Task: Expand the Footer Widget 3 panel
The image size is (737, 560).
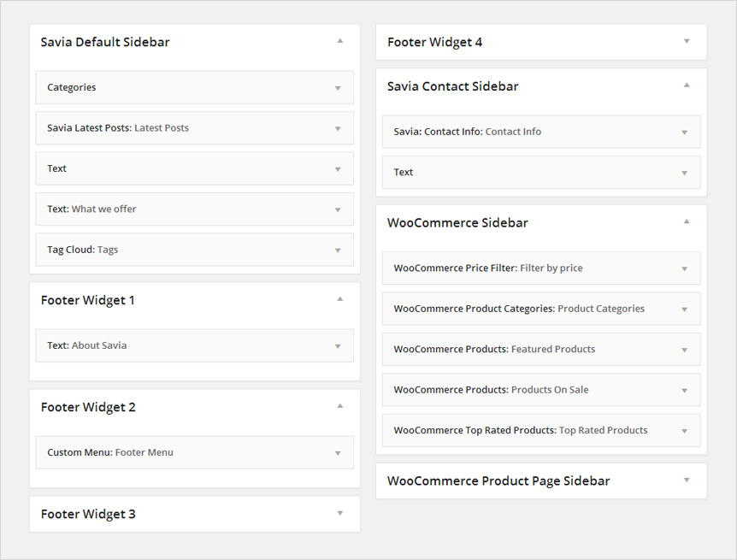Action: 339,513
